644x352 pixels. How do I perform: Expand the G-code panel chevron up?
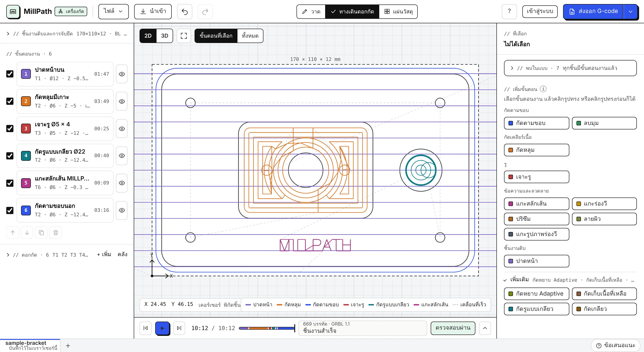point(485,328)
